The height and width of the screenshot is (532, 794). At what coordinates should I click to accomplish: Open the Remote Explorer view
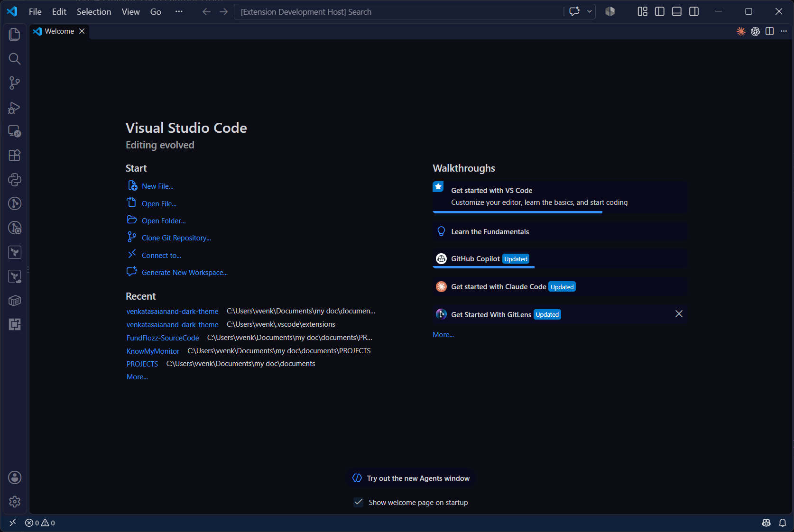[x=15, y=131]
